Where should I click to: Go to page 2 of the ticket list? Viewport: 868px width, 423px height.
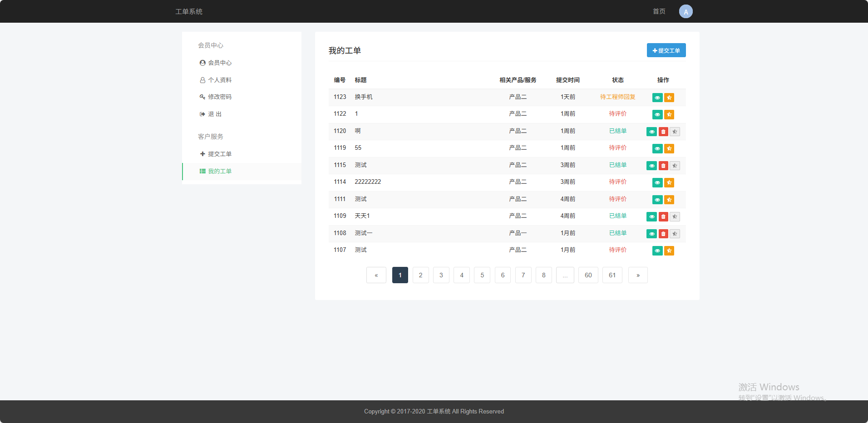pyautogui.click(x=420, y=275)
